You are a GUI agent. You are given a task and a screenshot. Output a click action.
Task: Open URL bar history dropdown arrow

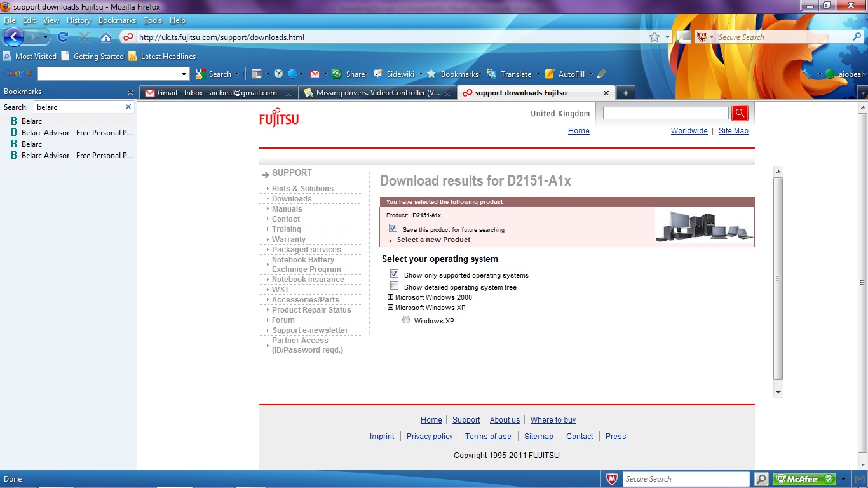[668, 37]
